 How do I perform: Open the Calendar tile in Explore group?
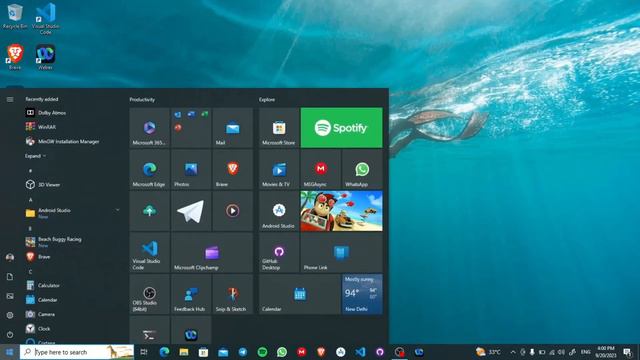pyautogui.click(x=300, y=294)
